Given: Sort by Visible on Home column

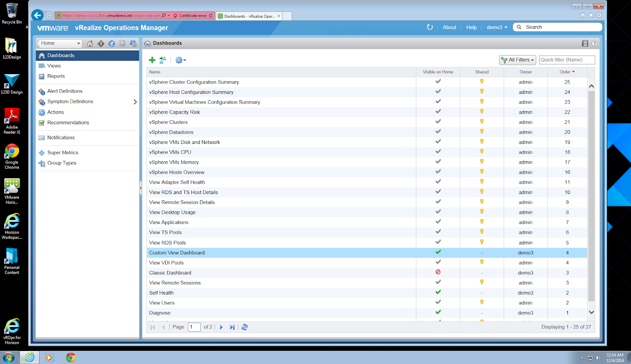Looking at the screenshot, I should point(438,72).
